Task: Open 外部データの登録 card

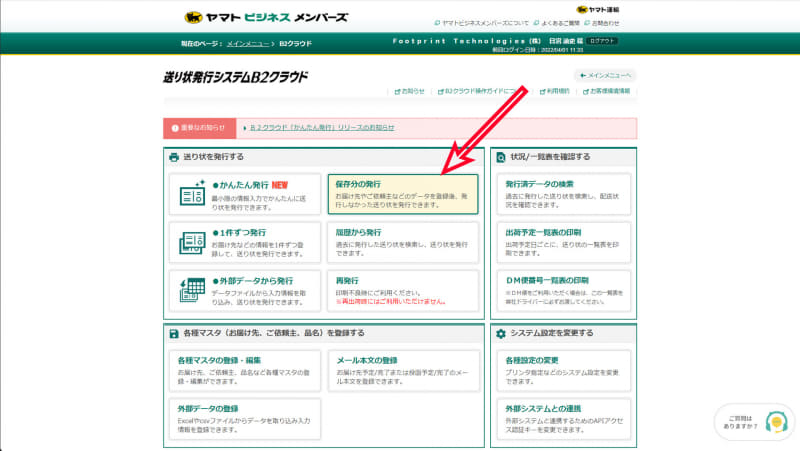Action: 245,419
